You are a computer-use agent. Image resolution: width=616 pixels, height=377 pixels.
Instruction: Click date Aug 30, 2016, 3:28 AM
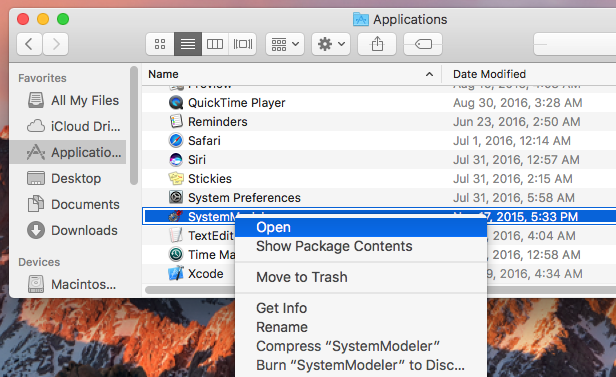click(517, 103)
